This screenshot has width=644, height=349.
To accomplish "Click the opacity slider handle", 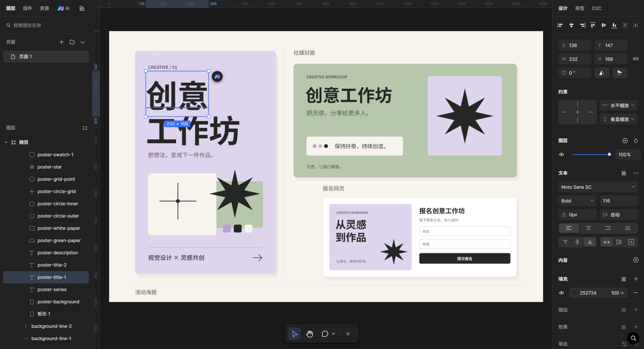I will click(609, 155).
